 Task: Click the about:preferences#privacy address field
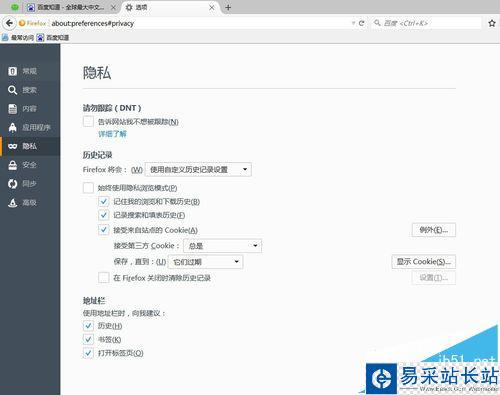tap(200, 23)
